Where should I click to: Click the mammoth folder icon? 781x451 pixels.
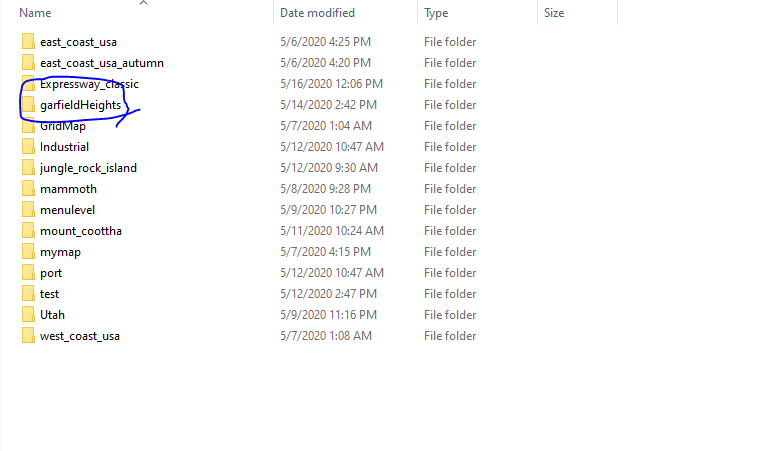[x=28, y=189]
